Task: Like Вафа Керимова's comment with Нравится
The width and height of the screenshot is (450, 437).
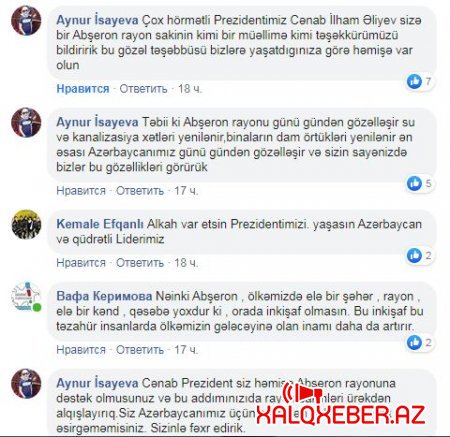Action: (81, 350)
